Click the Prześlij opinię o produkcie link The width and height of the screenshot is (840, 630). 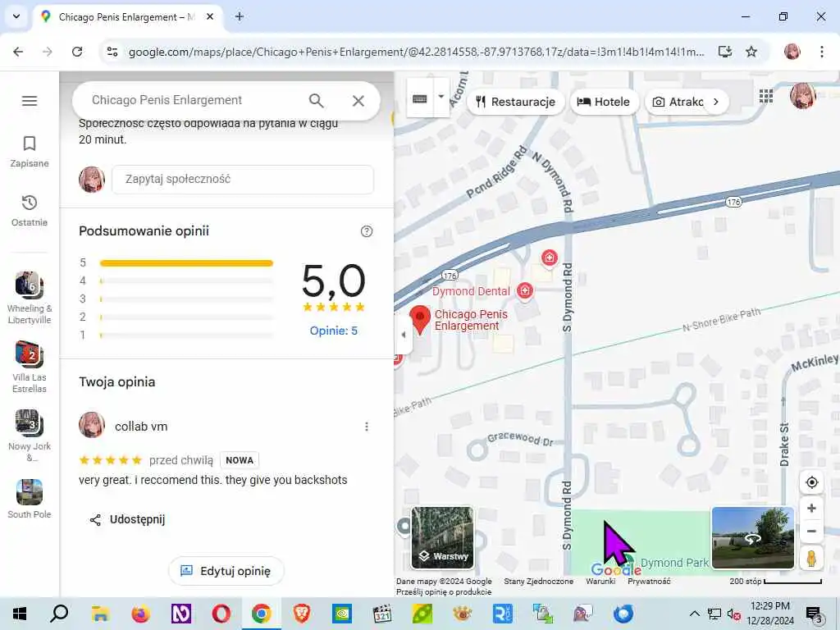pyautogui.click(x=444, y=592)
